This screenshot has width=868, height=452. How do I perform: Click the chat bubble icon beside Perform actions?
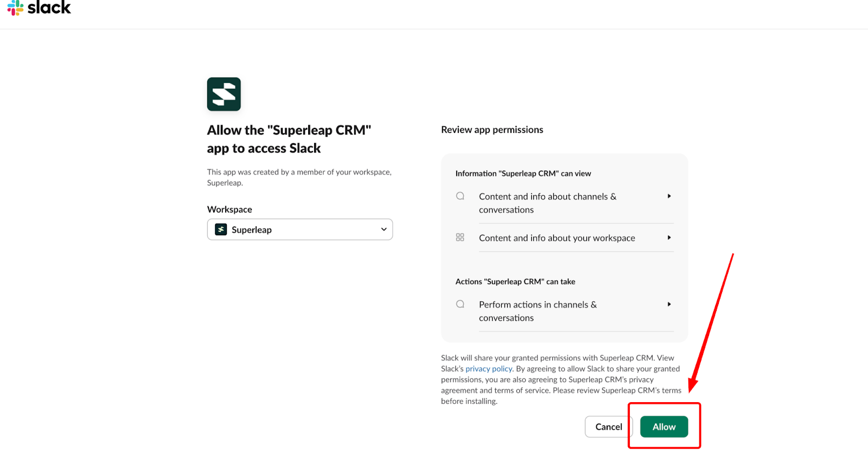click(460, 304)
